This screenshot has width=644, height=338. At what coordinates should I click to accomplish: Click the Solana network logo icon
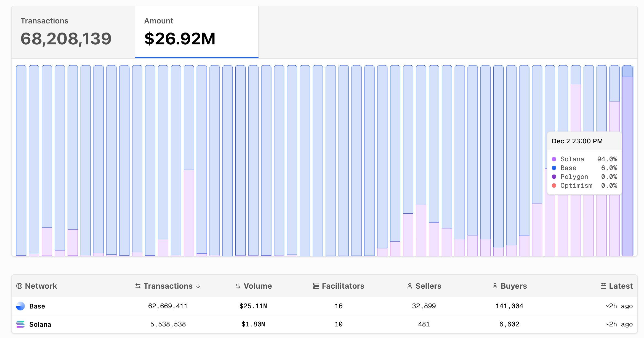tap(20, 324)
